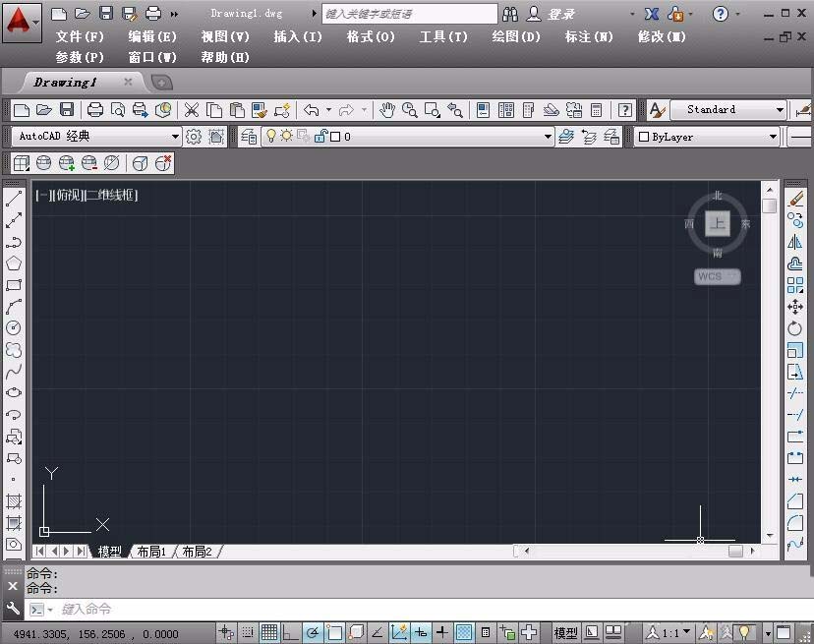Click the Erase tool in modify toolbar

(x=794, y=199)
